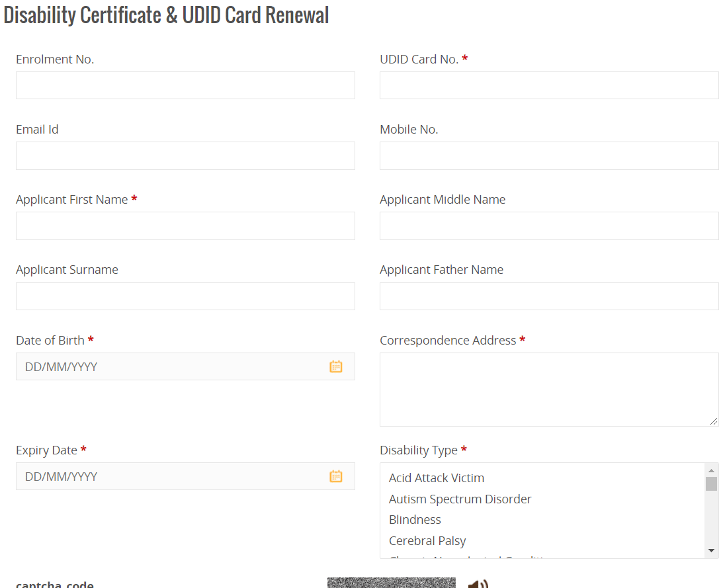Choose Autism Spectrum Disorder from the list

coord(460,499)
